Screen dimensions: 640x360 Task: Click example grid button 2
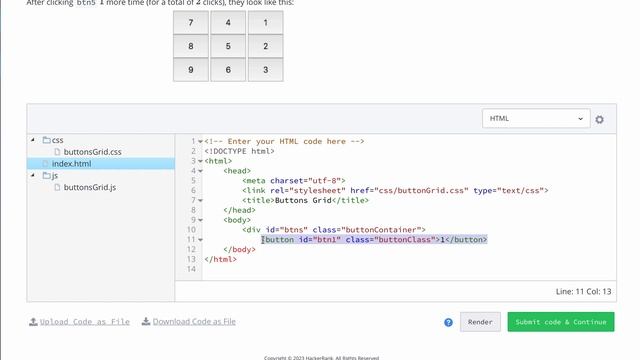(266, 46)
